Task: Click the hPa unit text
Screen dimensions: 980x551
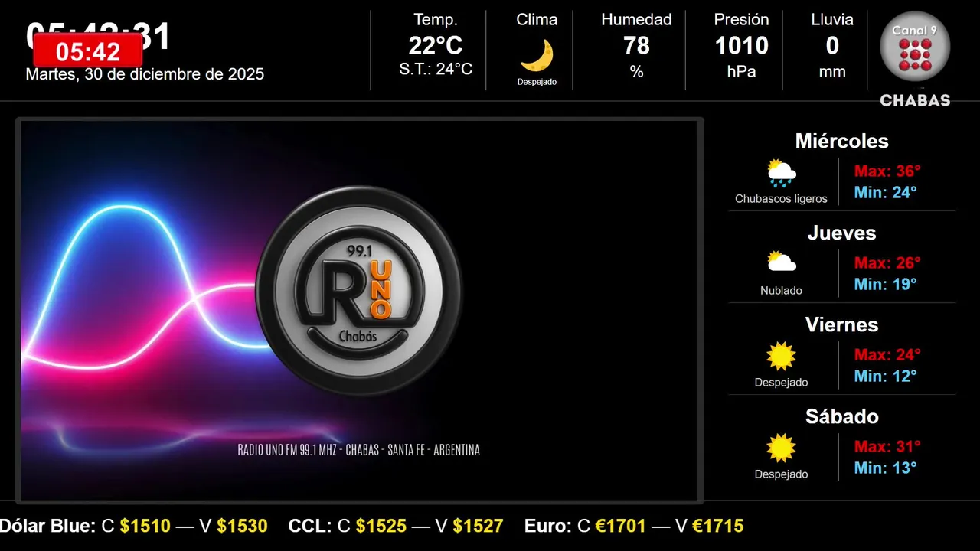Action: point(741,72)
